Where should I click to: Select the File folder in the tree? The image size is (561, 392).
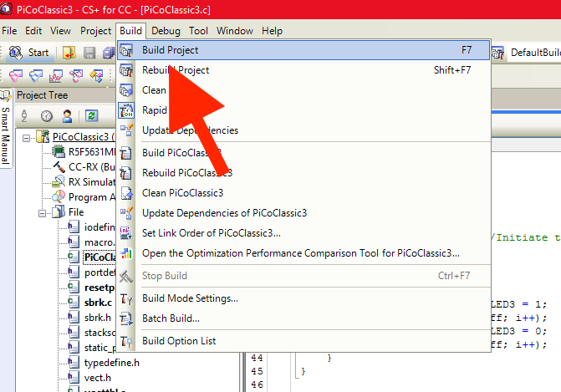pyautogui.click(x=76, y=212)
